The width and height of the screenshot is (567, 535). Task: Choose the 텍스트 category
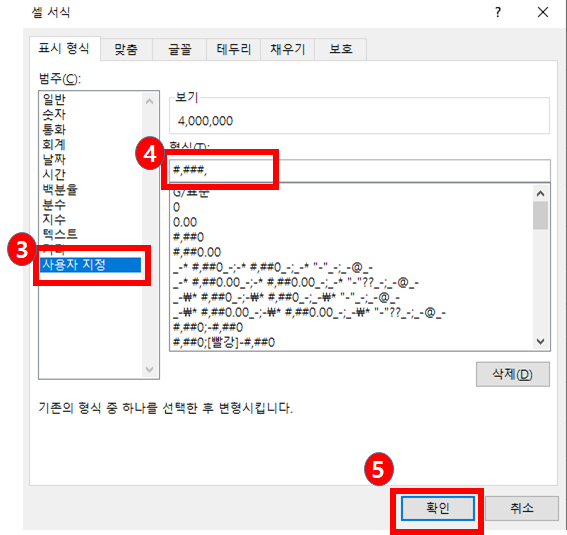(x=60, y=234)
